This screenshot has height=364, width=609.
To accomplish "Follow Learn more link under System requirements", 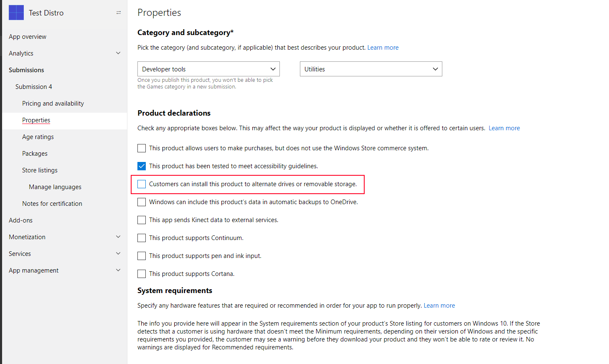I will point(439,306).
